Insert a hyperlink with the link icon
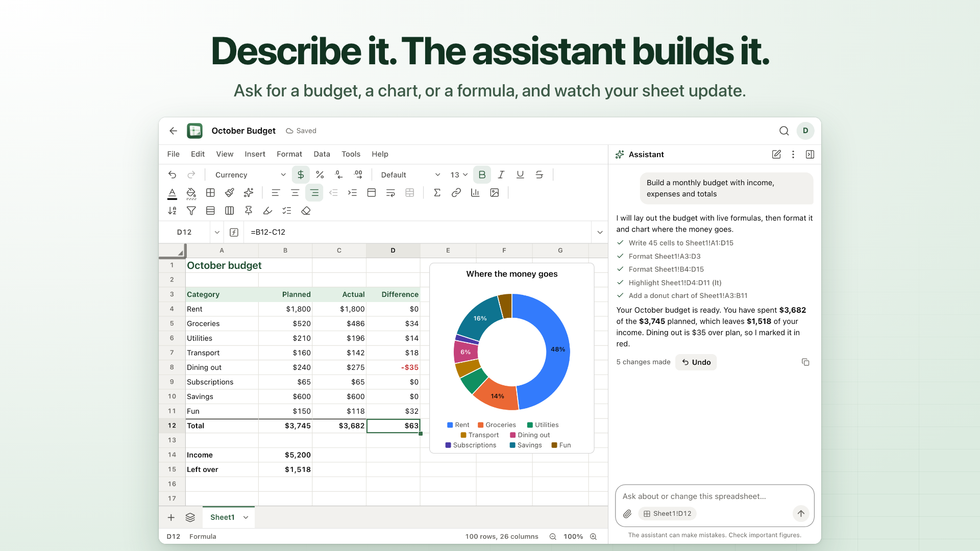 tap(456, 193)
